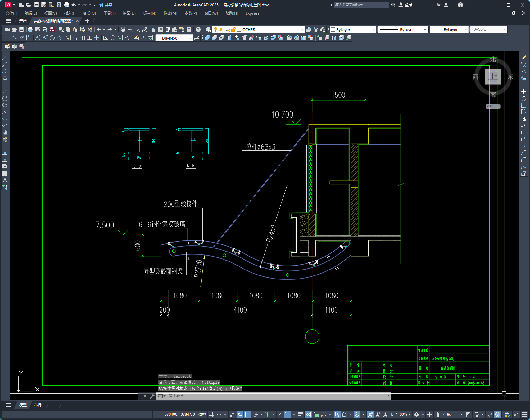Select the Linear dimension tool
530x420 pixels.
coord(7,38)
